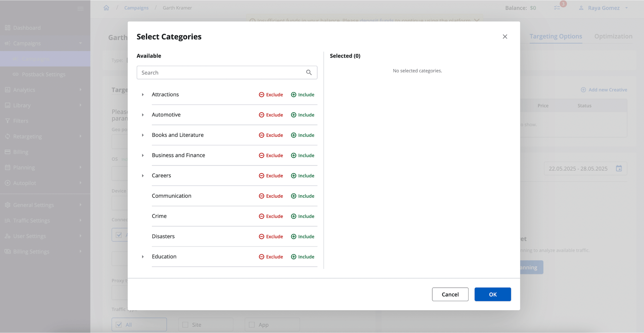Select the Dashboard icon in the sidebar
The height and width of the screenshot is (333, 644).
(x=8, y=28)
